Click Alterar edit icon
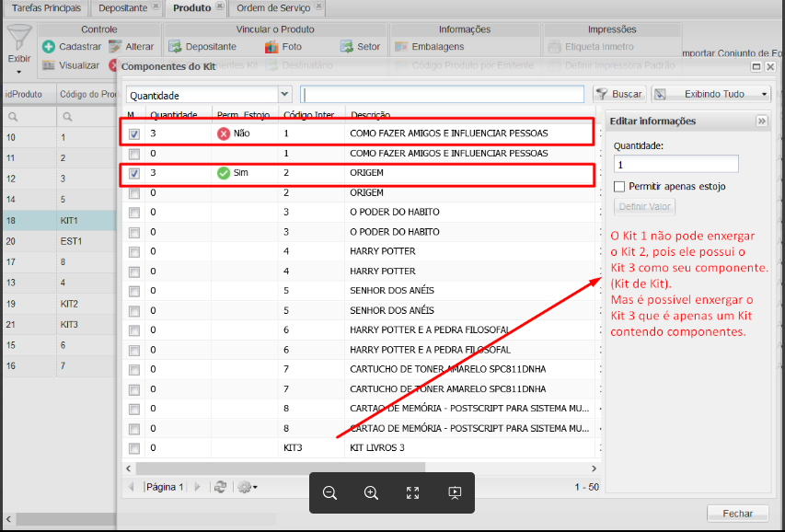The image size is (785, 532). [x=115, y=47]
